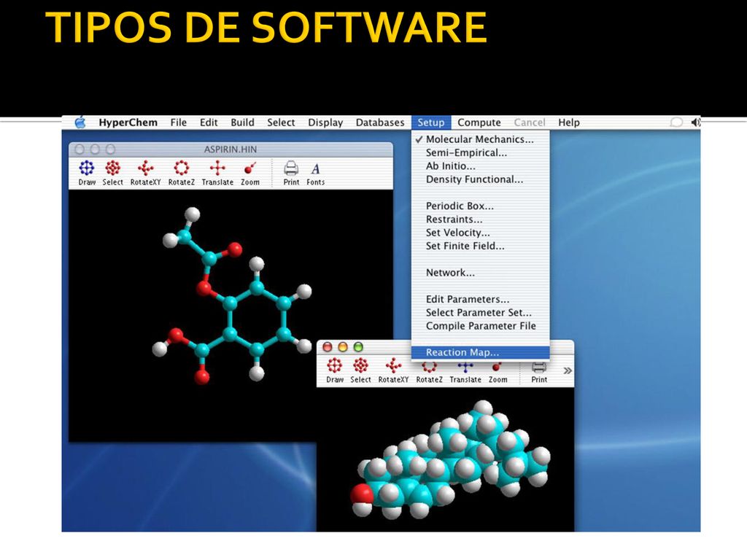This screenshot has height=560, width=747.
Task: Click yellow minimize button of front window
Action: tap(343, 346)
